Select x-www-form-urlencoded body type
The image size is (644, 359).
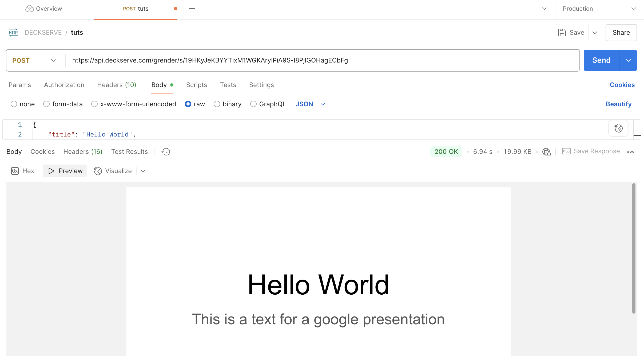(x=134, y=104)
